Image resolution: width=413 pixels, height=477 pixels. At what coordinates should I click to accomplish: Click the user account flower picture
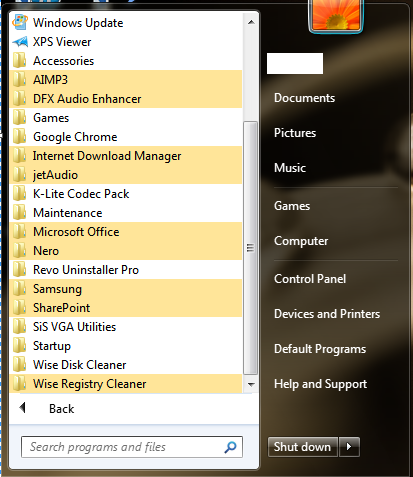pyautogui.click(x=336, y=16)
